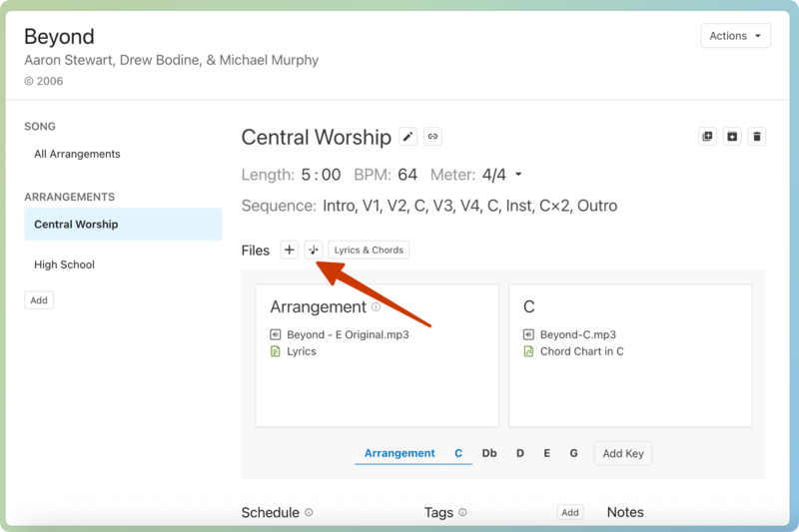Expand the Meter 4/4 dropdown
This screenshot has width=799, height=532.
tap(518, 176)
